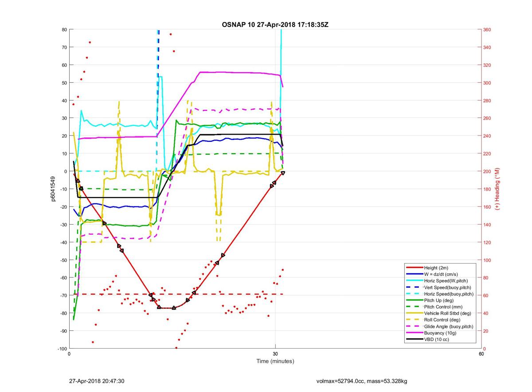Viewport: 532px width, 392px height.
Task: Click right axis tick label "300"
Action: 487,83
